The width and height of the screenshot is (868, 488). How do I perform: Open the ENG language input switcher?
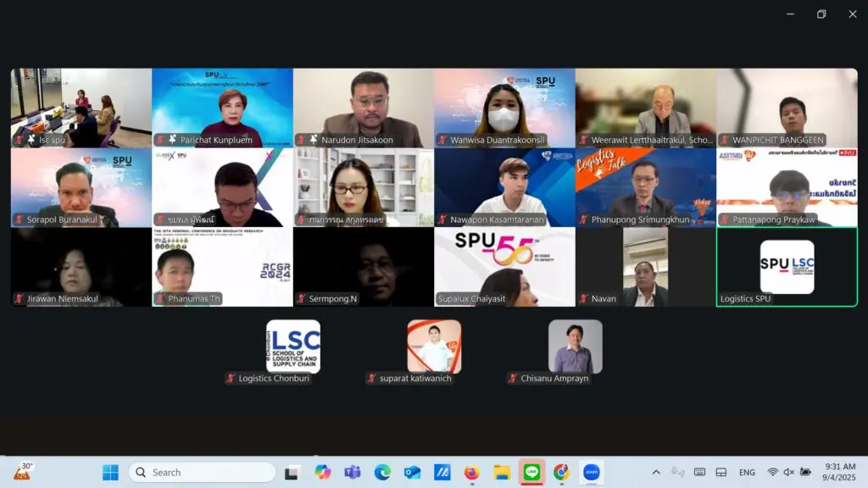click(747, 473)
